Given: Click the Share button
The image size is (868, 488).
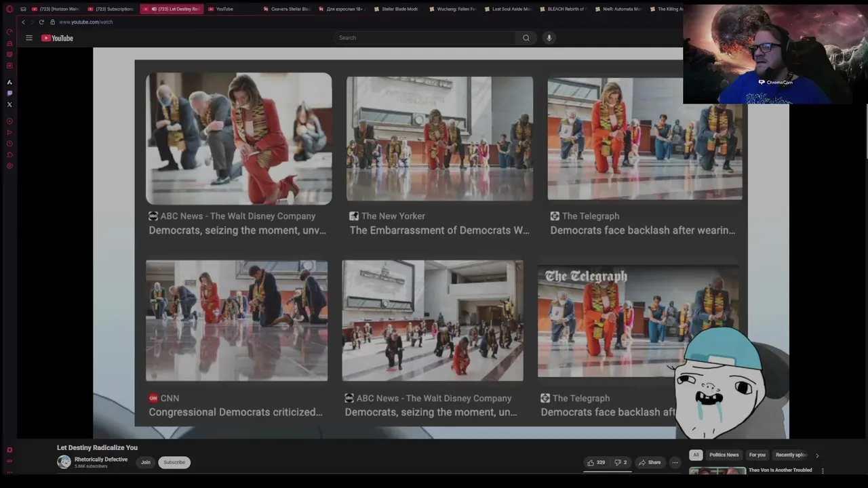Looking at the screenshot, I should [649, 462].
